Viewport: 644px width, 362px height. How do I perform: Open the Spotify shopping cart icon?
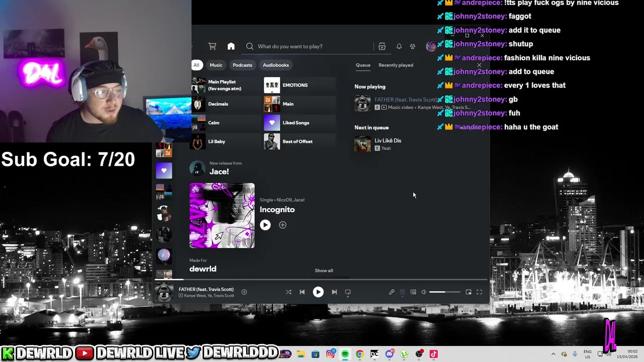(212, 46)
